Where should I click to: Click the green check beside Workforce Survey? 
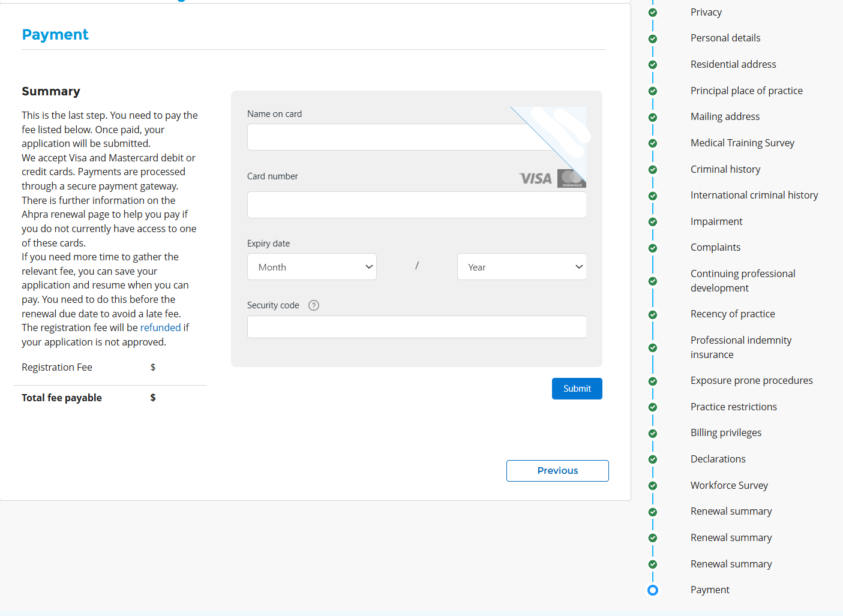pos(653,486)
